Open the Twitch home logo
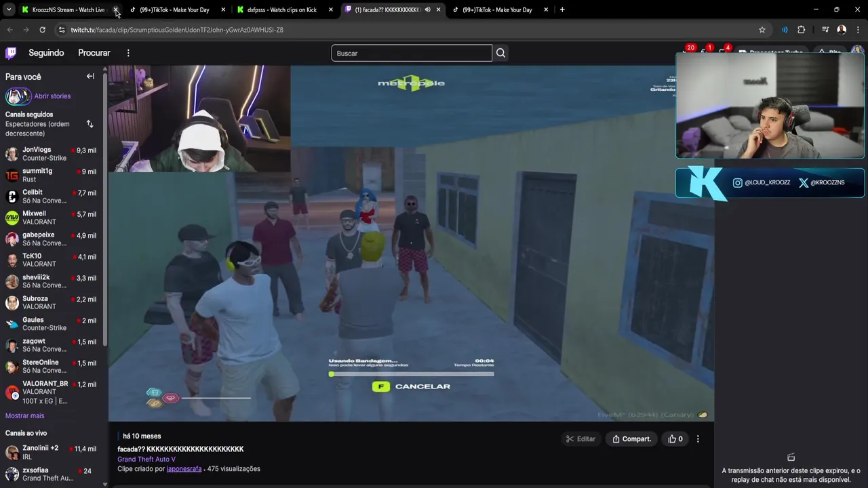This screenshot has height=488, width=868. 11,53
